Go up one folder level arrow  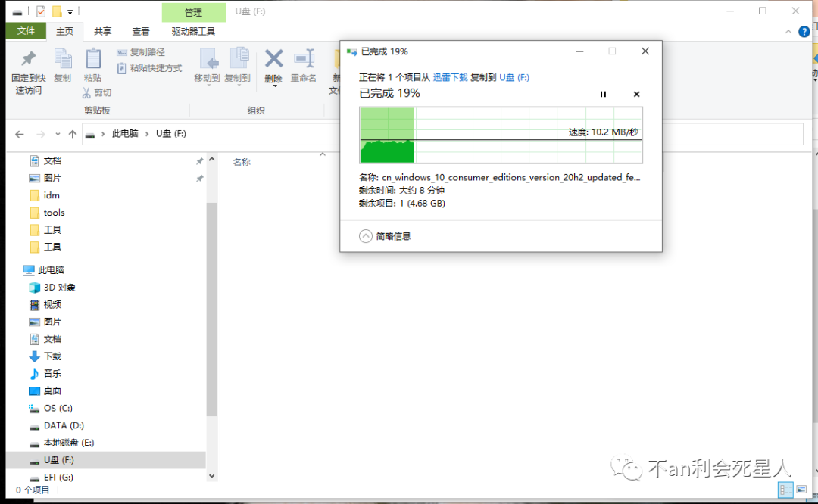click(73, 135)
